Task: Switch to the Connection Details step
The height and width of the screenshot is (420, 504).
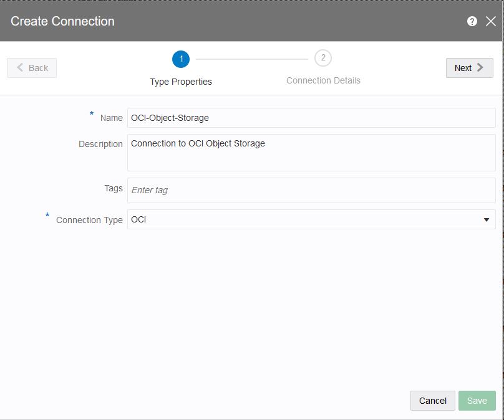Action: click(x=323, y=80)
